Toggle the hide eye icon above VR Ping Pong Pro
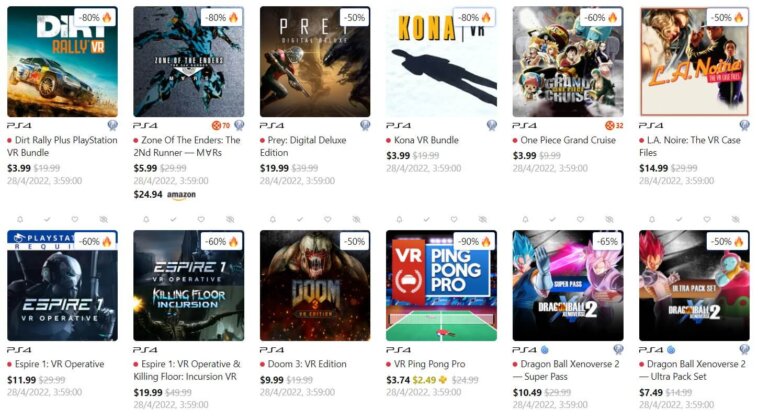Viewport: 758px width, 420px height. (x=482, y=219)
